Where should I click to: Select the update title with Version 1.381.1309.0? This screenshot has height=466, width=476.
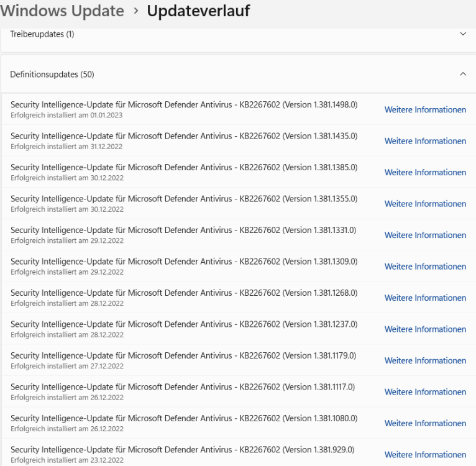(x=184, y=262)
